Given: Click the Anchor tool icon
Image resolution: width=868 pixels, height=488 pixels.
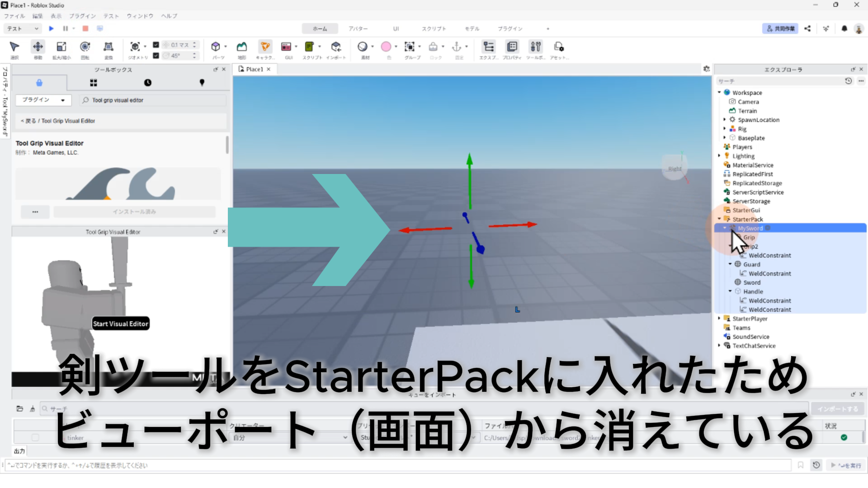Looking at the screenshot, I should tap(457, 47).
